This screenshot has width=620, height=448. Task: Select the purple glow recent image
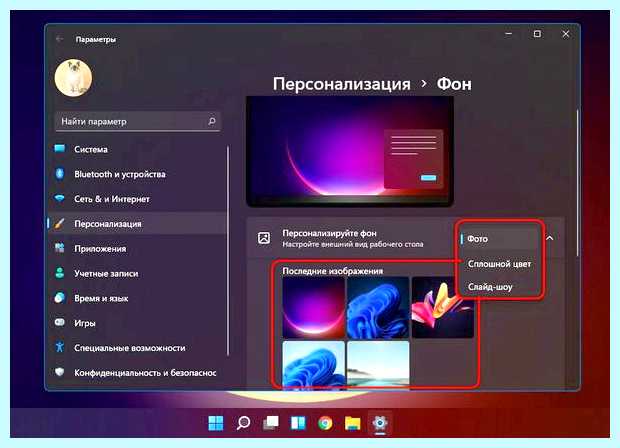[x=314, y=308]
